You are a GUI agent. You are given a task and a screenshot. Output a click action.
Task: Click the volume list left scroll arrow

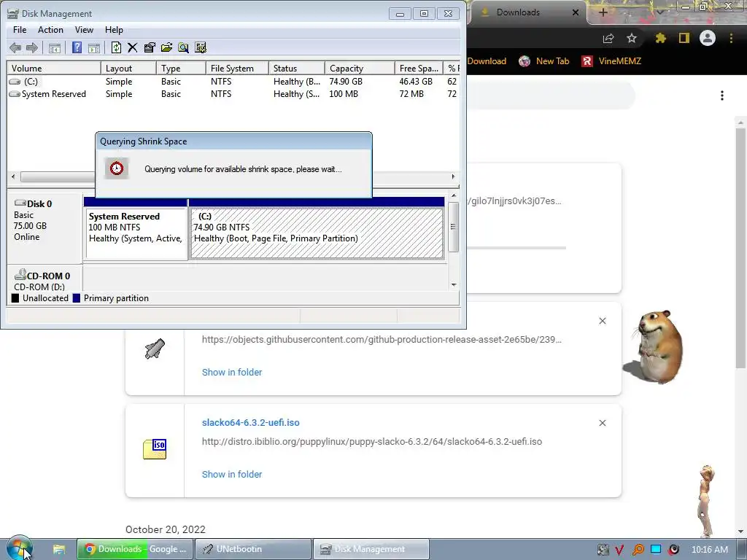click(x=13, y=176)
